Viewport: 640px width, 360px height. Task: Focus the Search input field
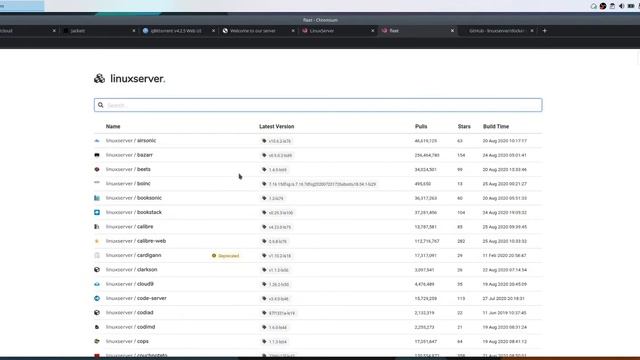point(318,105)
